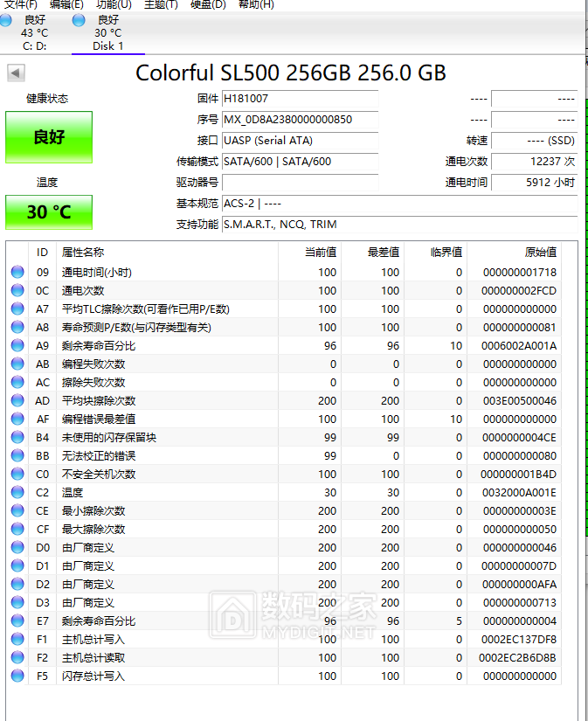Click status orb for C0 不安全关机次数 row
Screen dimensions: 588x721
point(17,475)
